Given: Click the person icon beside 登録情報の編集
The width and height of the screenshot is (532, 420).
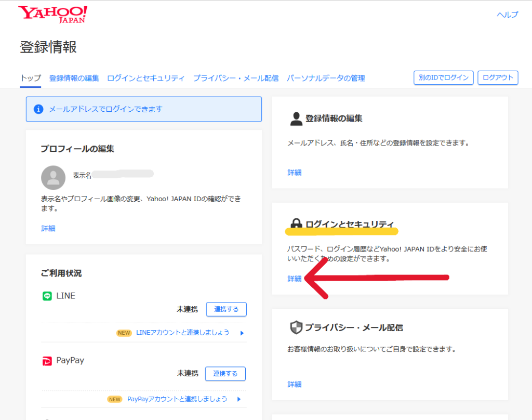Looking at the screenshot, I should 296,119.
